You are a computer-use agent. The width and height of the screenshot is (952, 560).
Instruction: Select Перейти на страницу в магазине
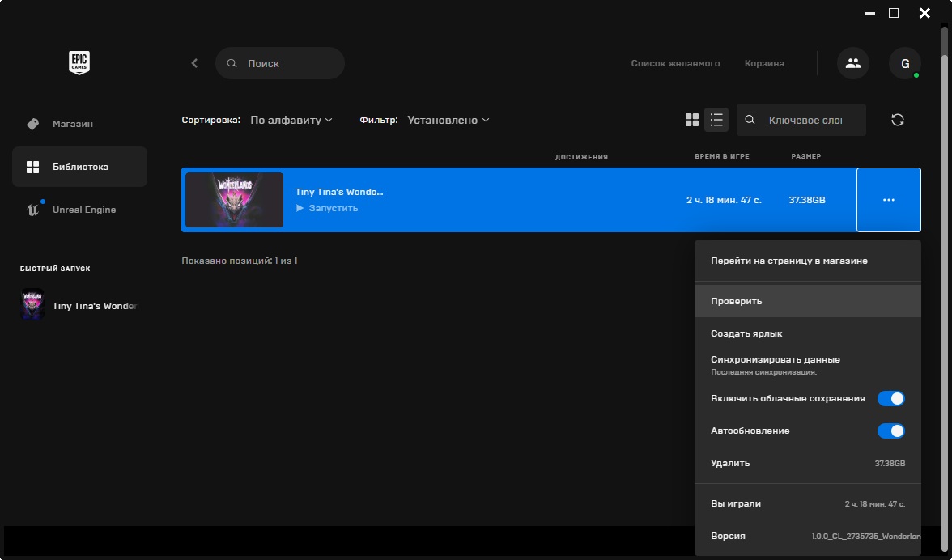[x=808, y=261]
